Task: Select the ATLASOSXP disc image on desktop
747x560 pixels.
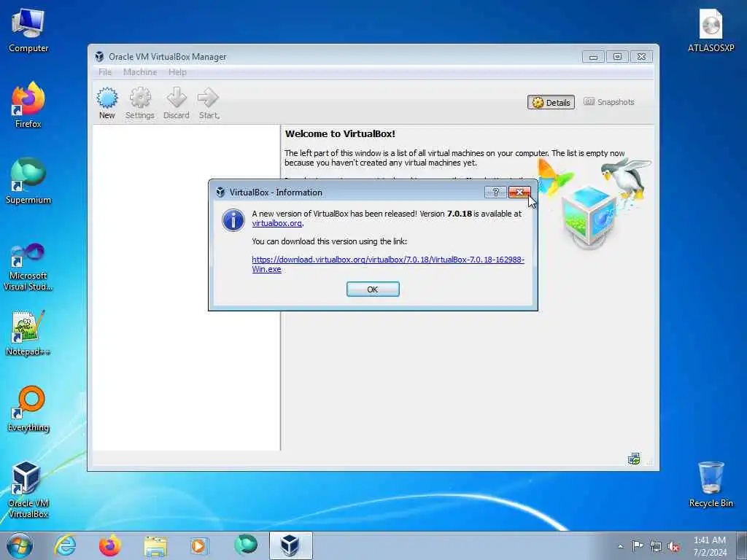Action: tap(711, 31)
